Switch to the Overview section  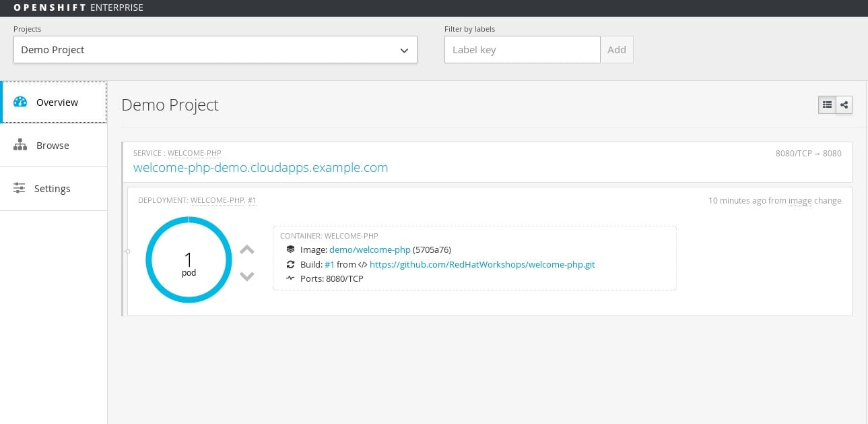pyautogui.click(x=57, y=102)
